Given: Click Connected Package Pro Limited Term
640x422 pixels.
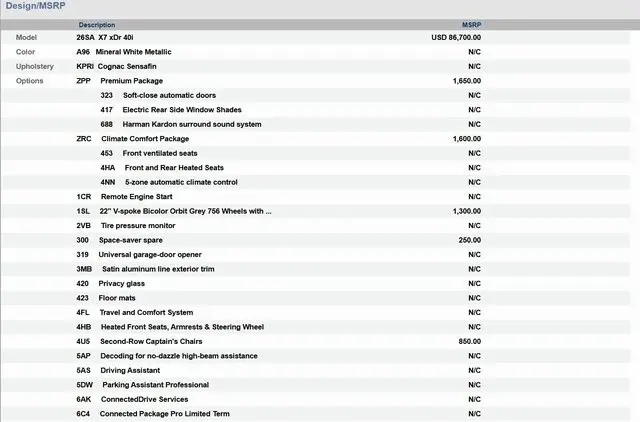Looking at the screenshot, I should (165, 414).
